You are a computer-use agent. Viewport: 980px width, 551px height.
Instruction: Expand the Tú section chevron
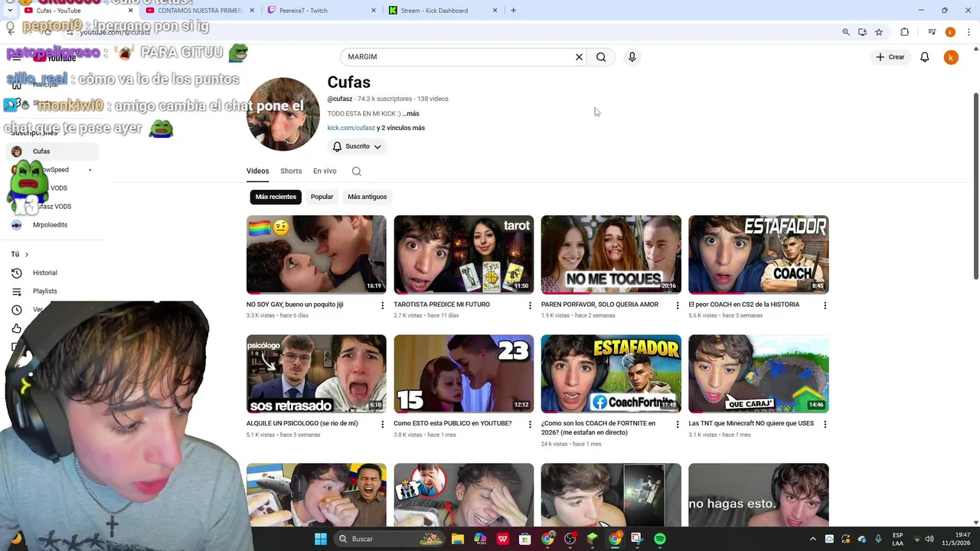pos(26,254)
